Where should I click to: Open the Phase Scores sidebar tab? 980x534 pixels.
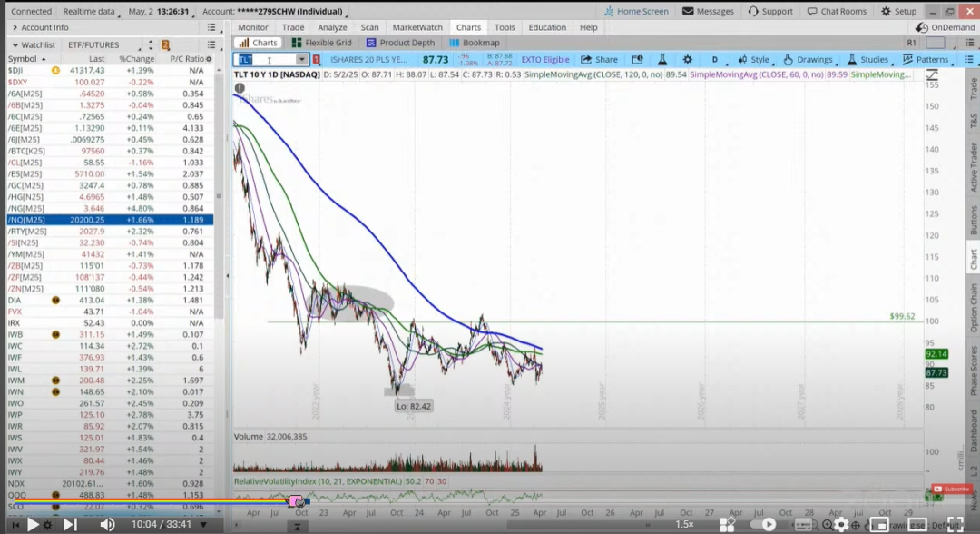point(973,371)
